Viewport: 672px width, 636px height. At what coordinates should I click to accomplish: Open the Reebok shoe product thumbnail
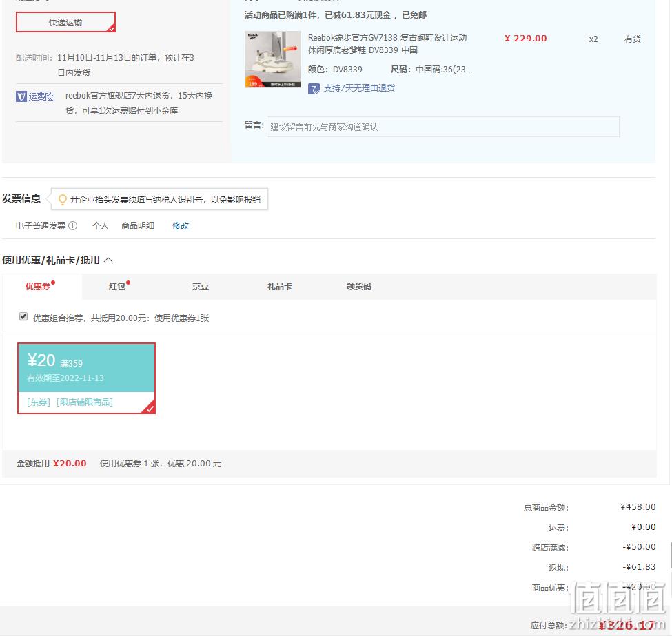point(272,59)
